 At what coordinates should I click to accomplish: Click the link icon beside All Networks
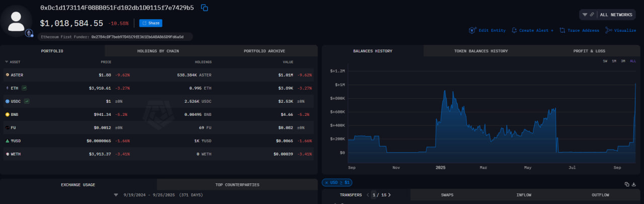pyautogui.click(x=592, y=15)
